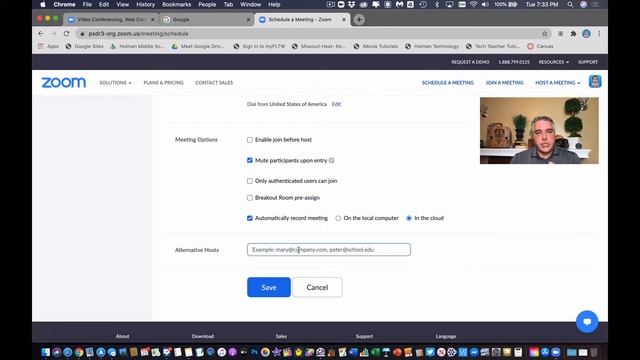
Task: Open Apple menu
Action: coord(42,4)
